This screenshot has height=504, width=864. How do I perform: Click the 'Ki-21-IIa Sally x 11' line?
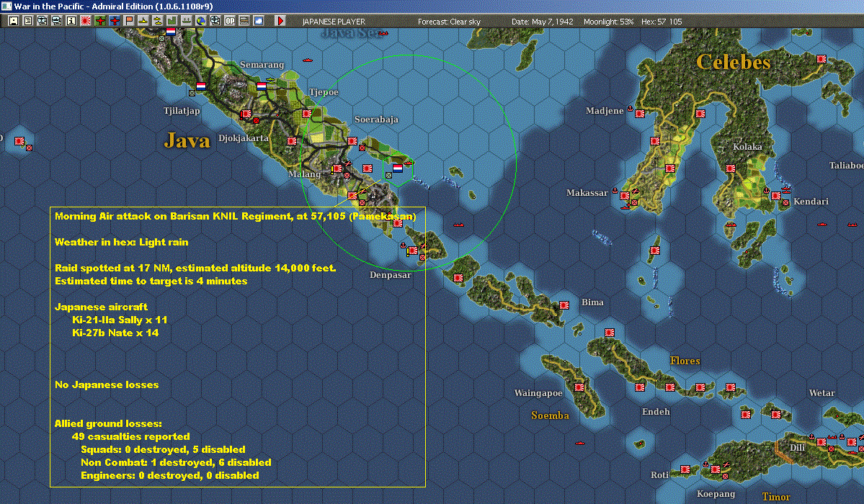coord(120,320)
